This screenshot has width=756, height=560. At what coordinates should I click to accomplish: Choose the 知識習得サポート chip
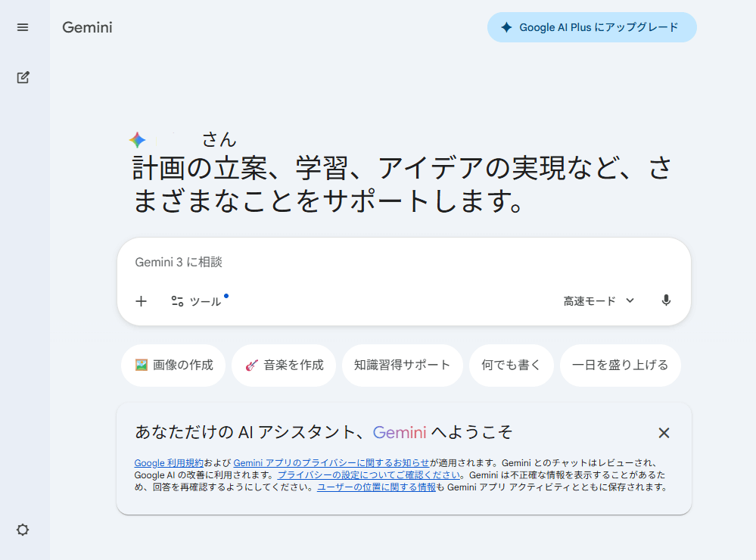pyautogui.click(x=402, y=365)
